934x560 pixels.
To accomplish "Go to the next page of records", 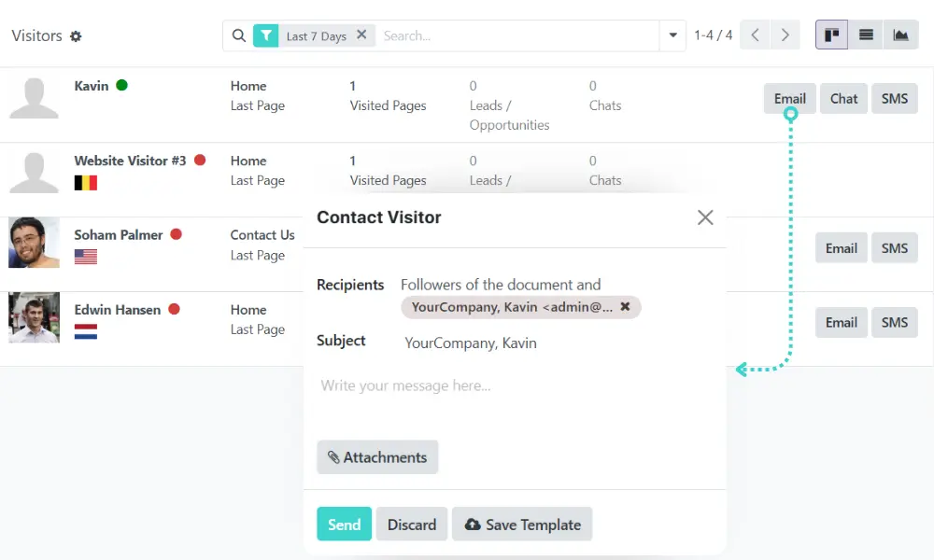I will (x=785, y=35).
